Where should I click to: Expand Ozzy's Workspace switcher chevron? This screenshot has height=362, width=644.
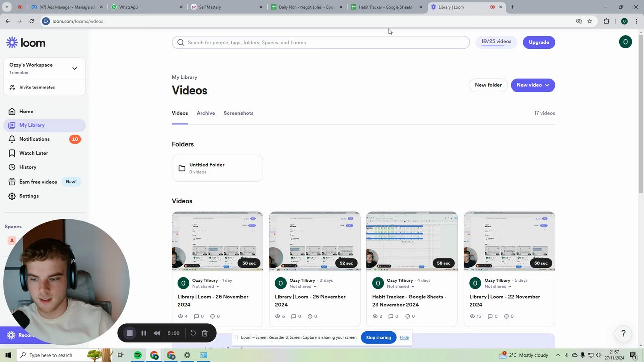[74, 68]
